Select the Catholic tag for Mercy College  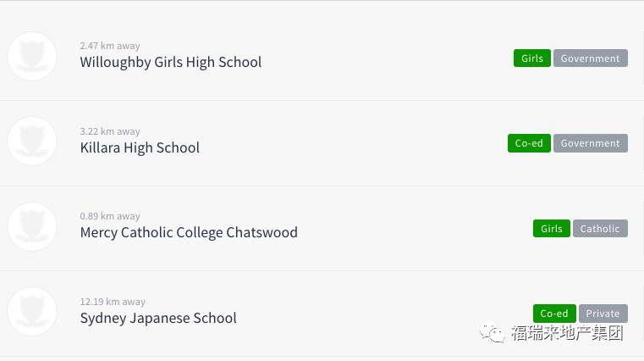pyautogui.click(x=600, y=229)
